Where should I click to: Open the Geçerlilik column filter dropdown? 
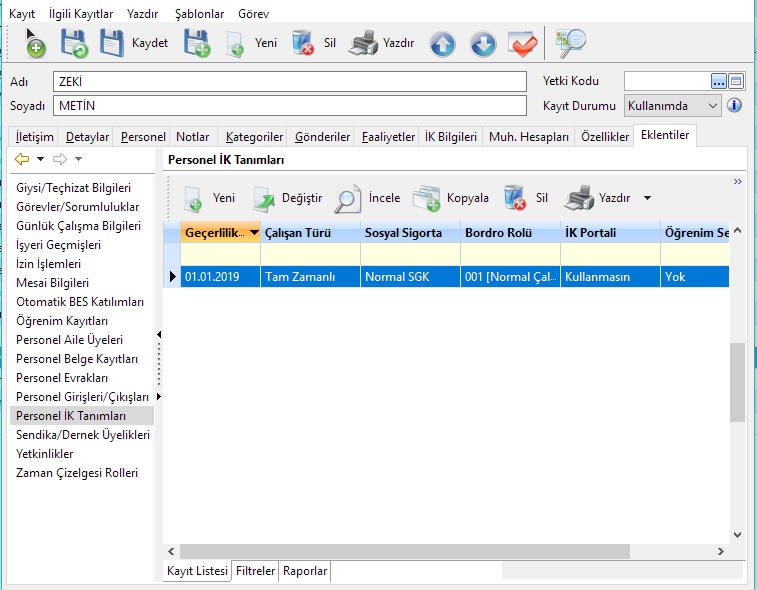pyautogui.click(x=254, y=232)
